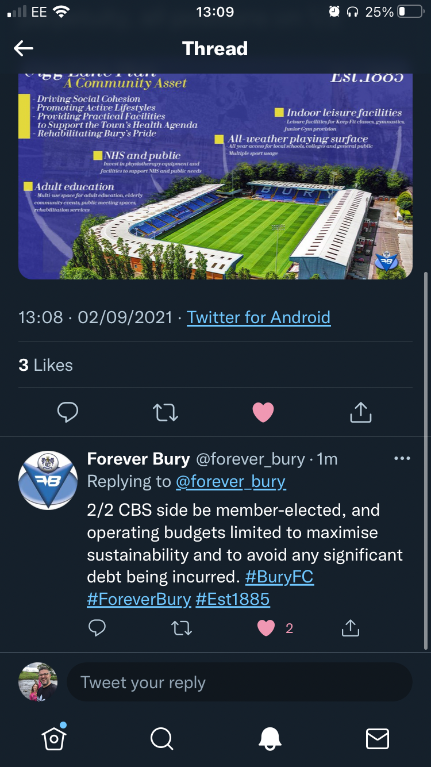This screenshot has width=431, height=767.
Task: Tap the Twitter for Android link
Action: 259,317
